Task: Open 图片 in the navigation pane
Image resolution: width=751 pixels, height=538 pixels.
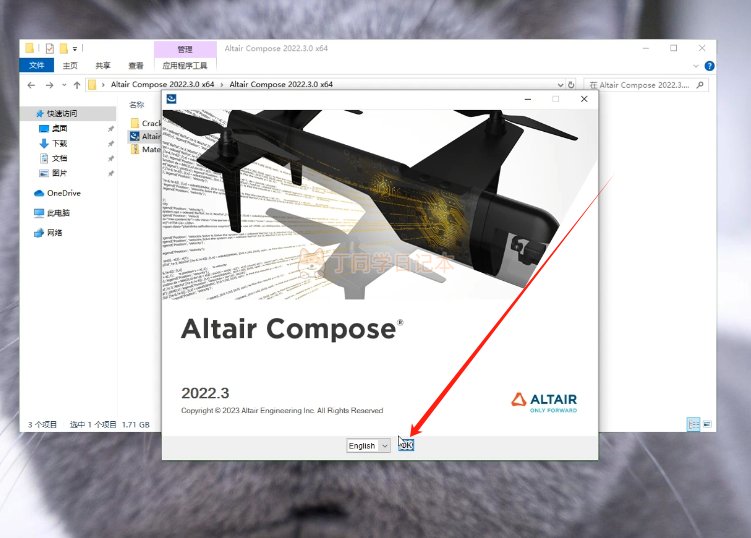Action: point(59,173)
